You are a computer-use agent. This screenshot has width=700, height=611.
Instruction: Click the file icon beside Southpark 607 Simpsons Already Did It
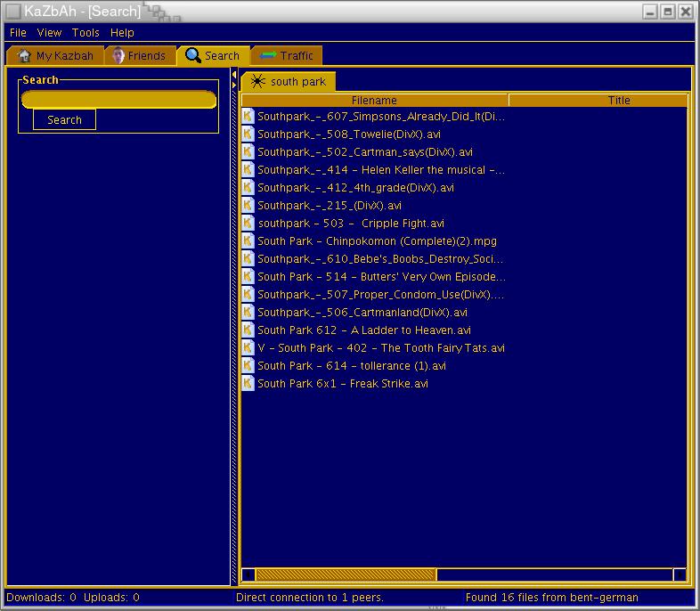(248, 117)
